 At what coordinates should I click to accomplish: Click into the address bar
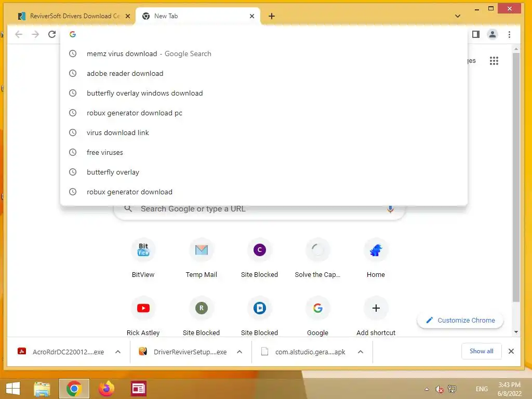click(x=263, y=34)
